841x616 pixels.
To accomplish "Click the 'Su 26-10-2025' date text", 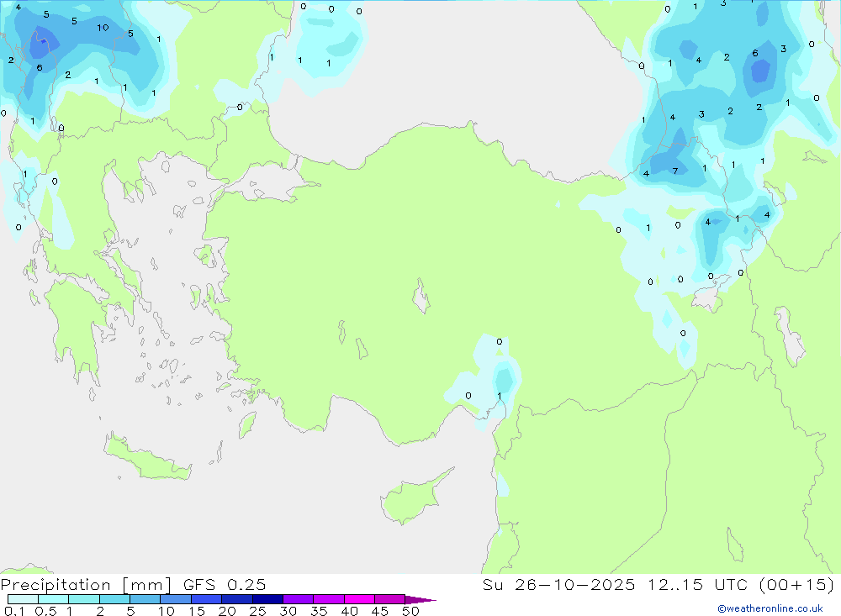I will pos(558,584).
